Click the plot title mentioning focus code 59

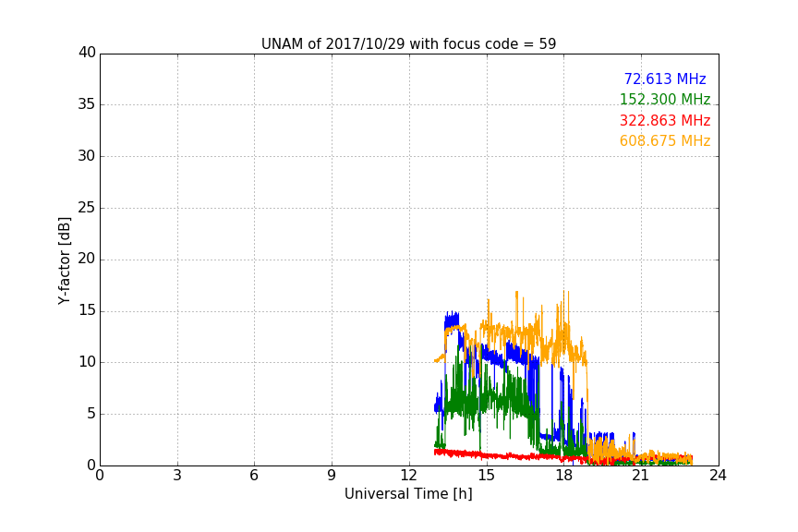pyautogui.click(x=408, y=44)
